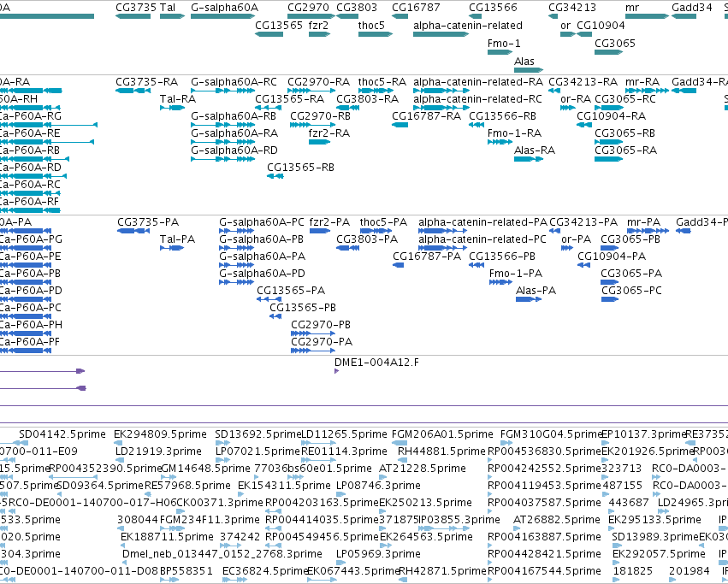Select the CG3803-PA protein feature
The image size is (728, 584).
(x=348, y=248)
